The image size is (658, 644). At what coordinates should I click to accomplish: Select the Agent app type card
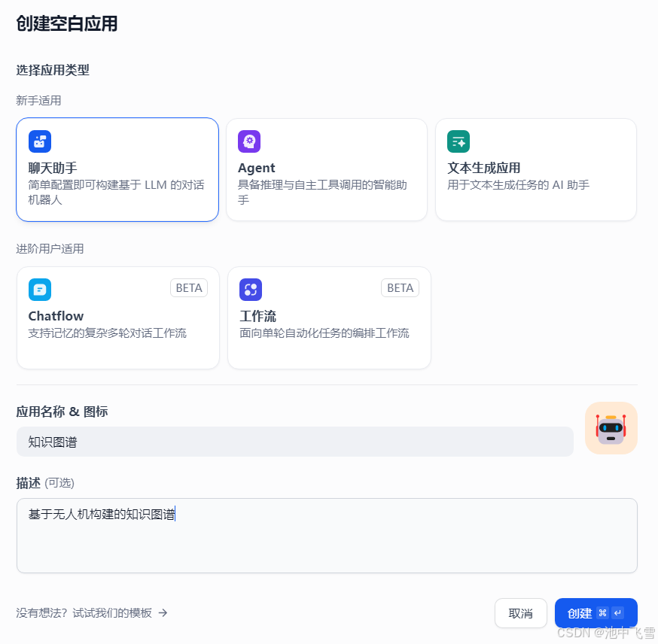pyautogui.click(x=327, y=169)
